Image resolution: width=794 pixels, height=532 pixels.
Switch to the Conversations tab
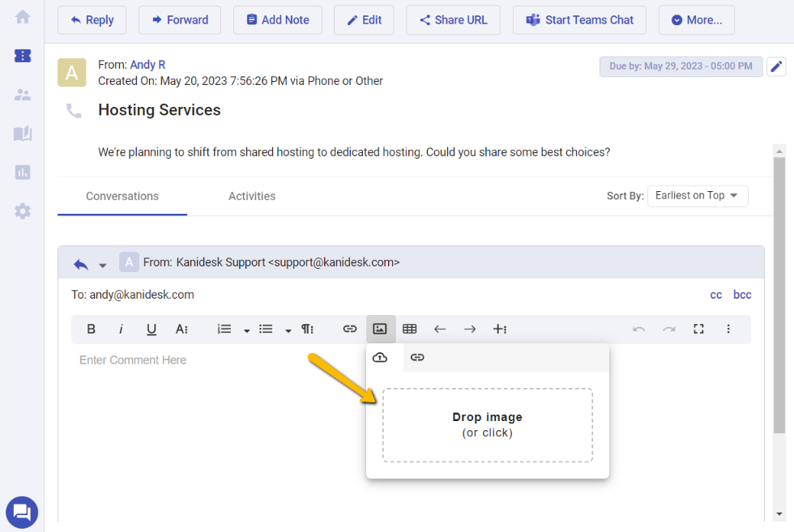pyautogui.click(x=122, y=197)
